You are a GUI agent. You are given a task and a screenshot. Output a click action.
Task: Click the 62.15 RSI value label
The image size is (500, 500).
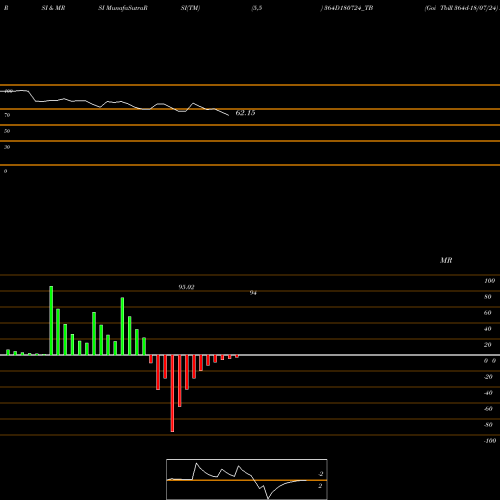tap(245, 113)
